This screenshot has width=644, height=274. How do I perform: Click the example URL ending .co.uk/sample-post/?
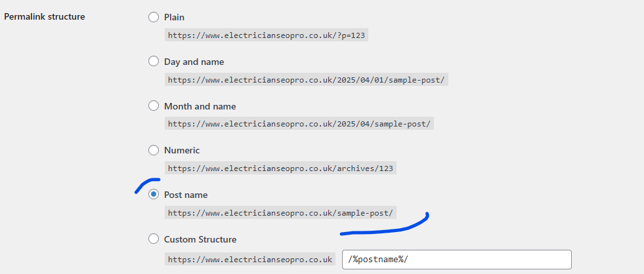pyautogui.click(x=280, y=212)
